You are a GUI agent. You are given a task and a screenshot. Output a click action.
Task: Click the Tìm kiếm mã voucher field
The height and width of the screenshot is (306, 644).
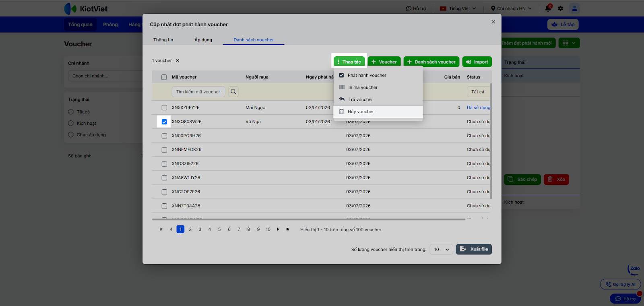click(x=198, y=92)
